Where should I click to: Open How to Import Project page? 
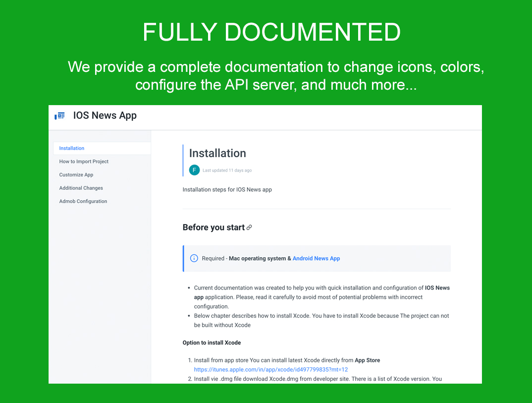point(84,162)
